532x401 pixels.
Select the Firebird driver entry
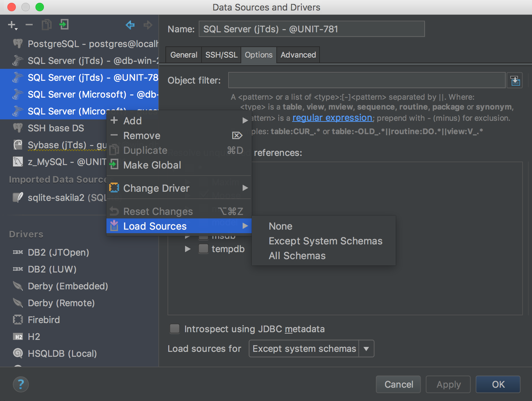pyautogui.click(x=79, y=320)
